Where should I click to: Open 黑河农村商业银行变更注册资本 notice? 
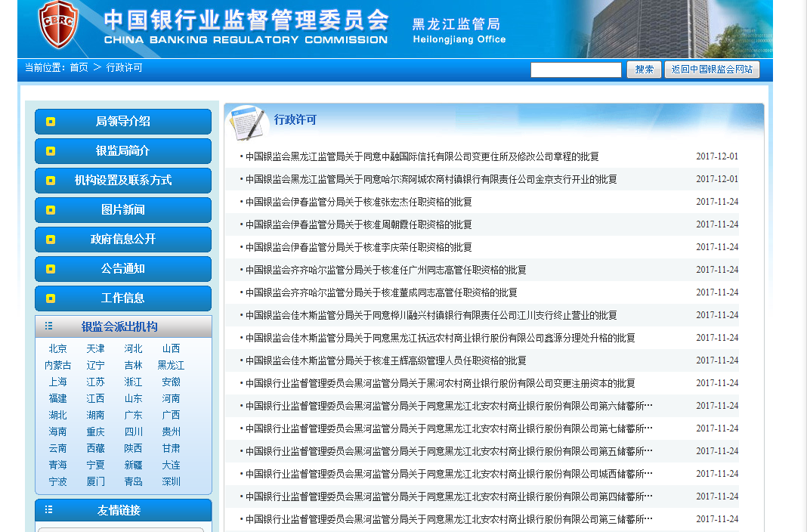tap(440, 383)
